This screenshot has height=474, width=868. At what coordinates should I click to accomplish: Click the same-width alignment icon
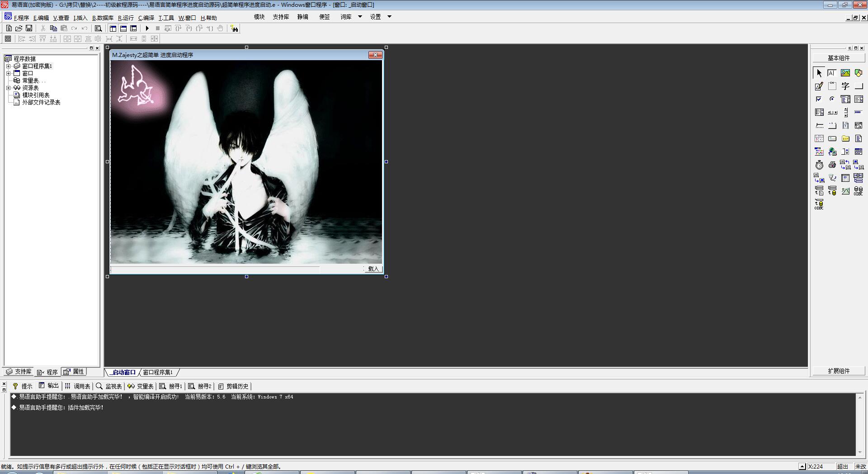134,39
